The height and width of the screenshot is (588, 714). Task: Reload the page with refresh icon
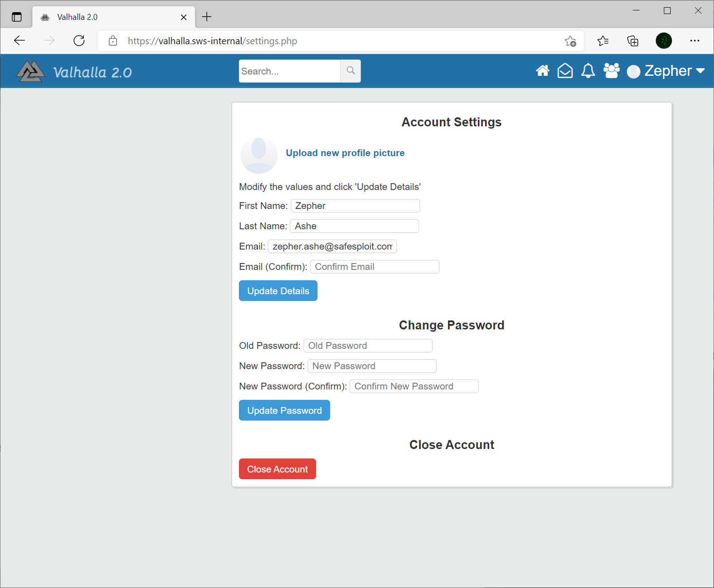[79, 41]
